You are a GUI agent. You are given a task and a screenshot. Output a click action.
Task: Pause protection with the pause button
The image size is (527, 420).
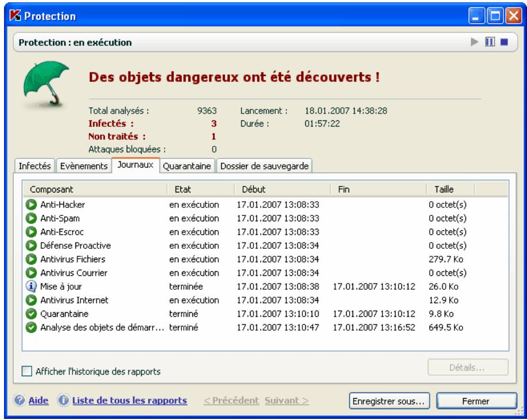tap(490, 42)
